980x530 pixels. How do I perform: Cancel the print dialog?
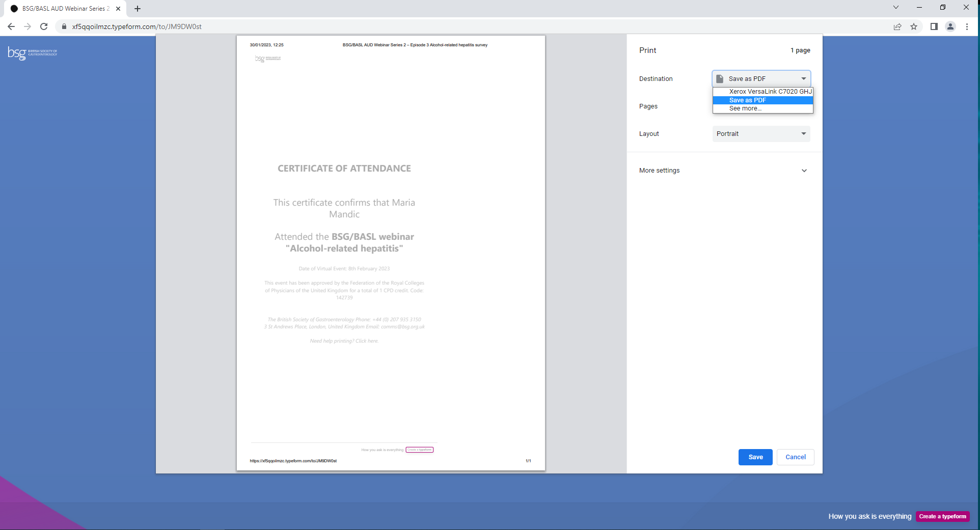click(795, 457)
